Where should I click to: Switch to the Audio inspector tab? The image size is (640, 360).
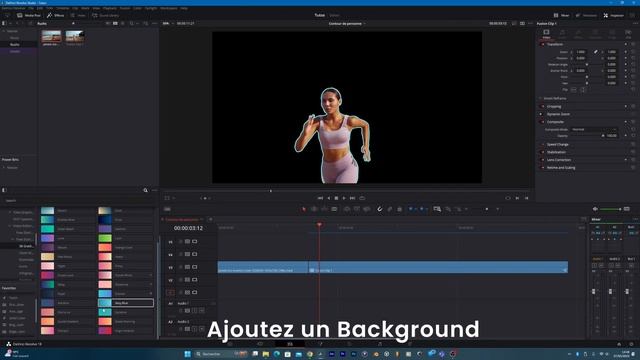coord(562,33)
